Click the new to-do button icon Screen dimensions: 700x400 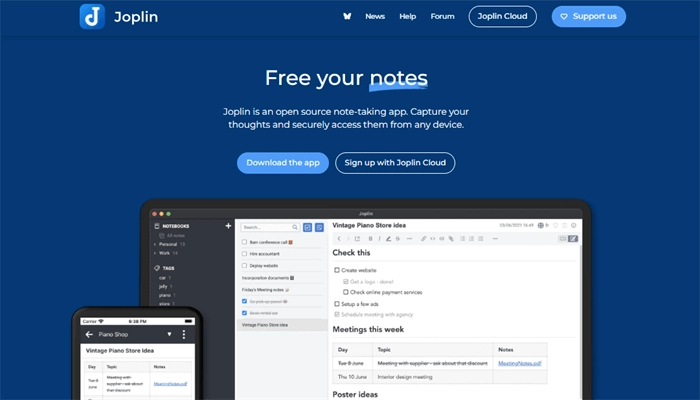(x=308, y=227)
